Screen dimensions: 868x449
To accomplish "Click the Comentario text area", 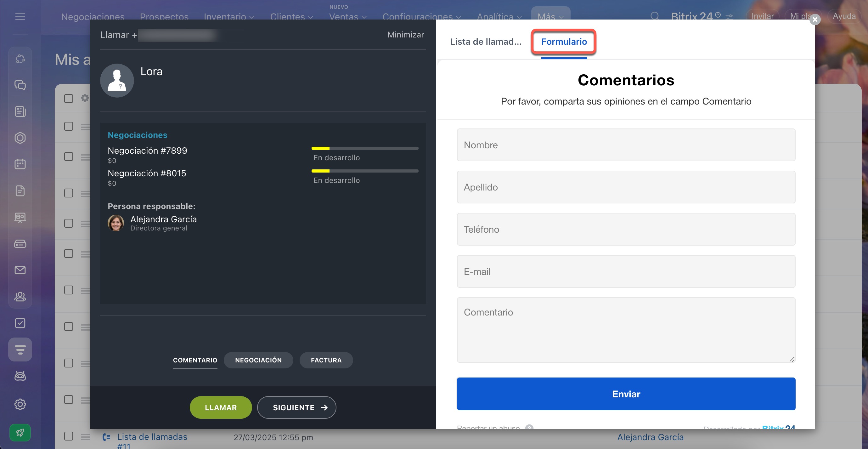I will click(x=626, y=330).
